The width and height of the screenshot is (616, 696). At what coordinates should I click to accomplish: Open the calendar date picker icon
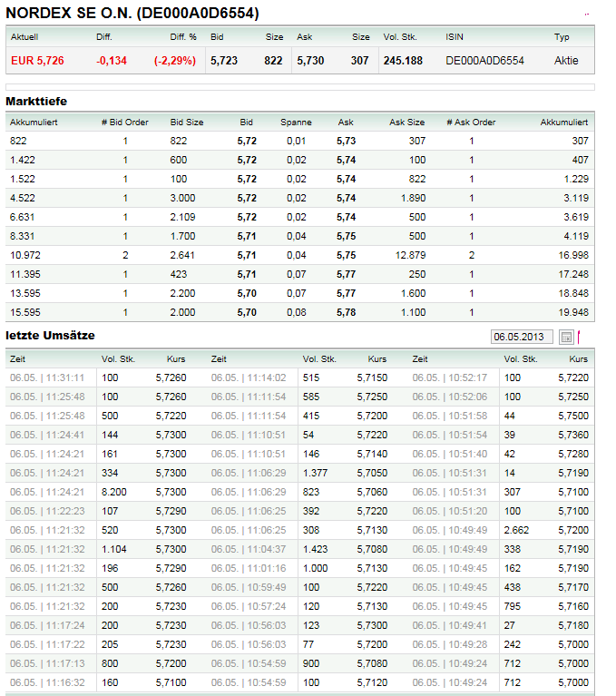566,338
